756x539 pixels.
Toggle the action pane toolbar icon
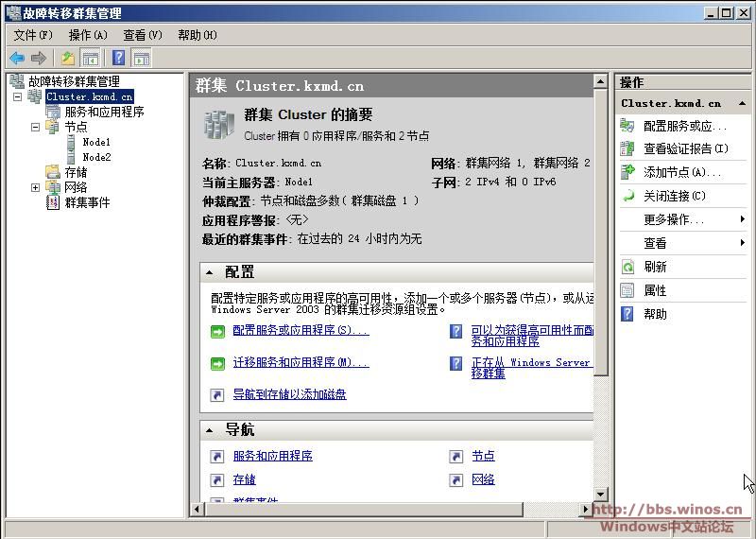tap(142, 59)
